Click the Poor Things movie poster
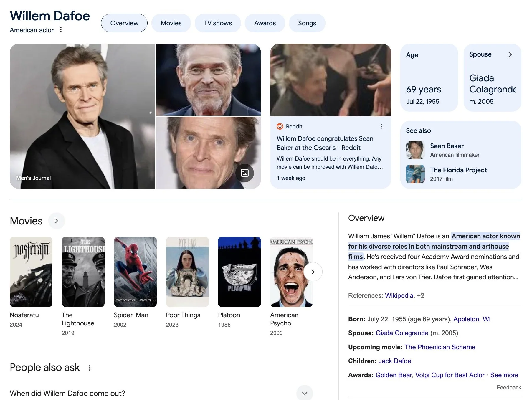The height and width of the screenshot is (400, 532). click(187, 272)
